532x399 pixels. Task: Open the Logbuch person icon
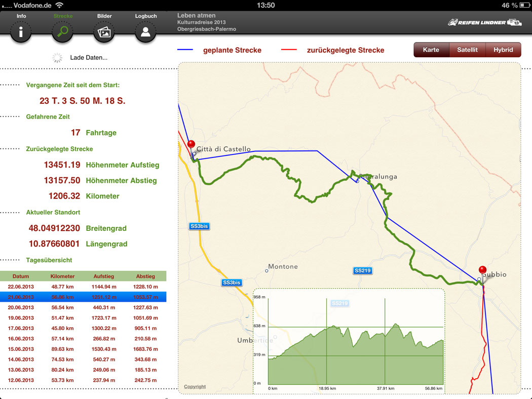[145, 32]
